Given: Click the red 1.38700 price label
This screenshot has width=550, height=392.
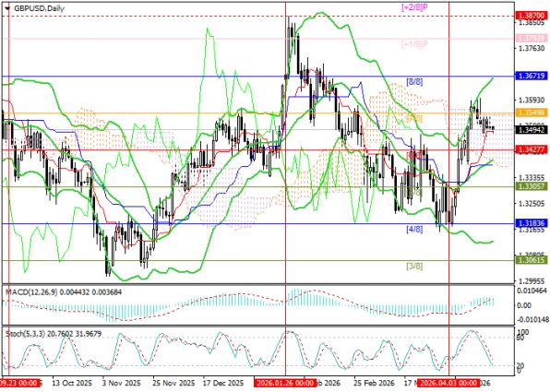Looking at the screenshot, I should tap(532, 16).
